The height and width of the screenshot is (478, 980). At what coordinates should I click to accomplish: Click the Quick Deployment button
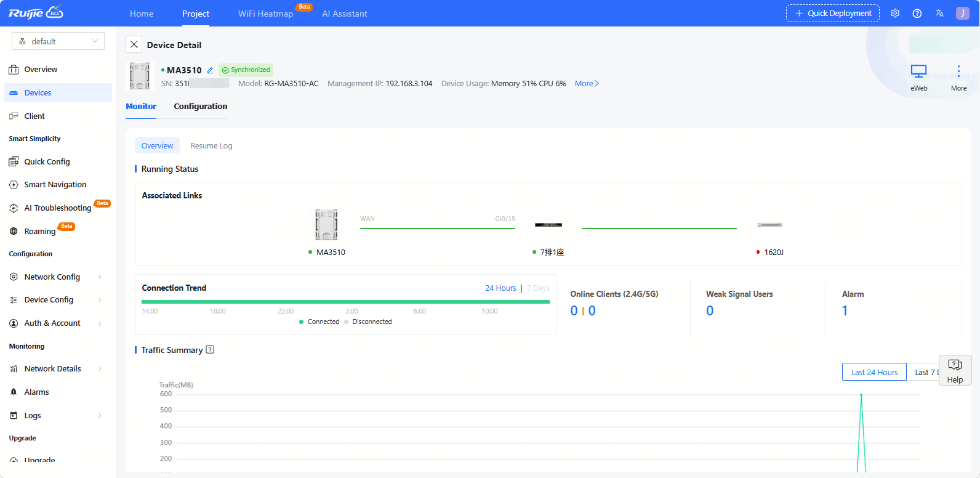[x=832, y=14]
